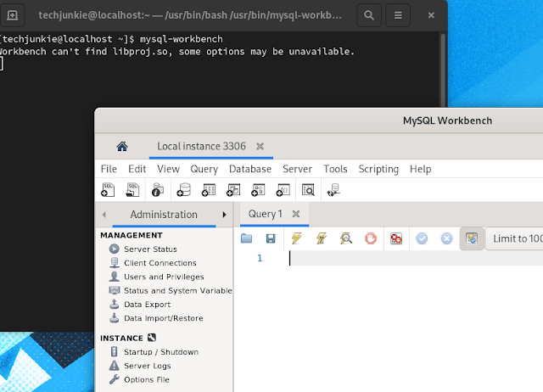Click the right arrow beside Administration tab

[x=224, y=215]
